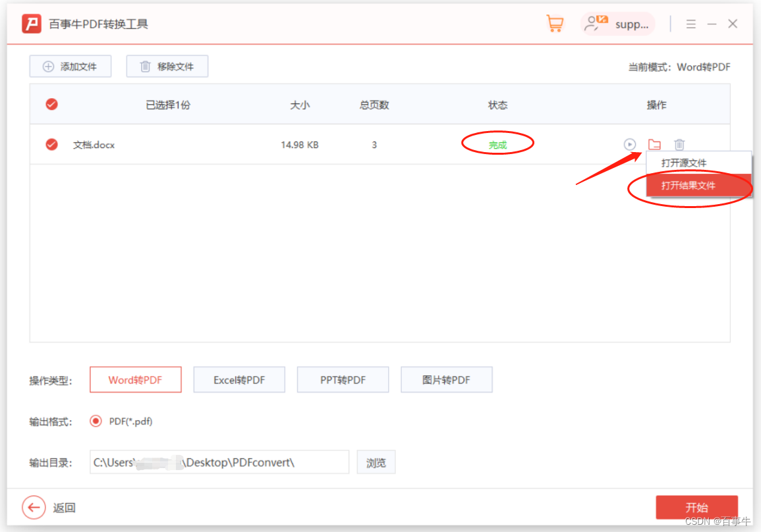This screenshot has width=761, height=532.
Task: Click the 大小 column header
Action: coord(300,105)
